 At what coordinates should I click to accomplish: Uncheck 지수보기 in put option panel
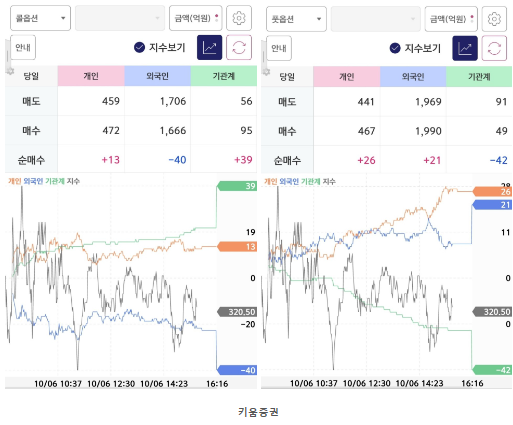click(395, 48)
